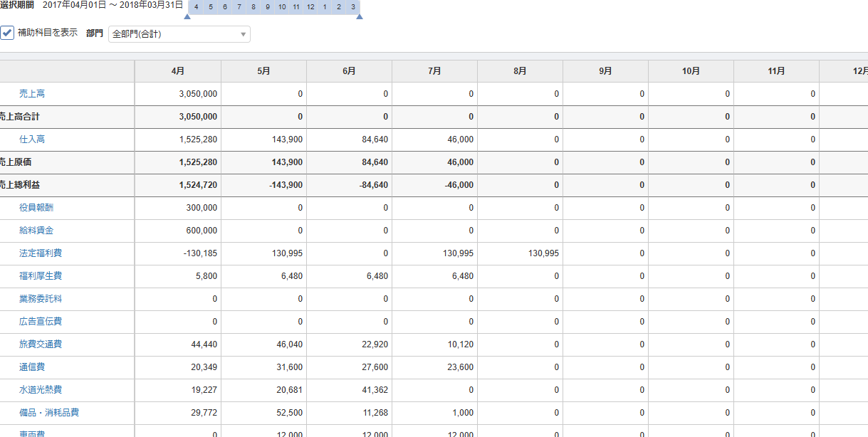Click the 通信費 account link
The image size is (868, 437).
pos(32,367)
